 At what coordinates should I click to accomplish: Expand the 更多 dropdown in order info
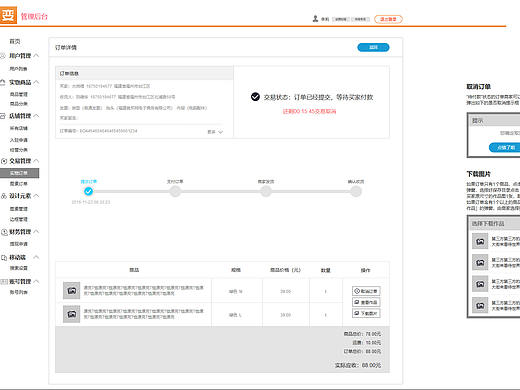coord(215,132)
